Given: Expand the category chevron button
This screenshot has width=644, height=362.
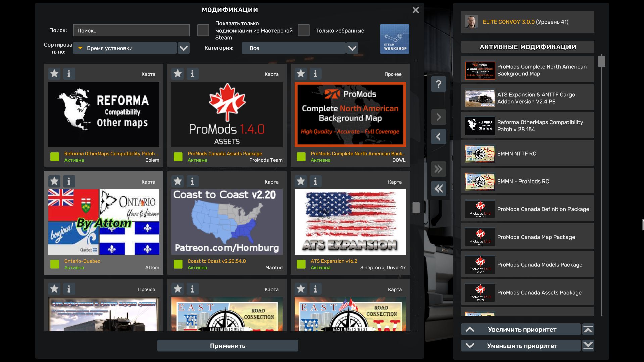Looking at the screenshot, I should tap(352, 48).
